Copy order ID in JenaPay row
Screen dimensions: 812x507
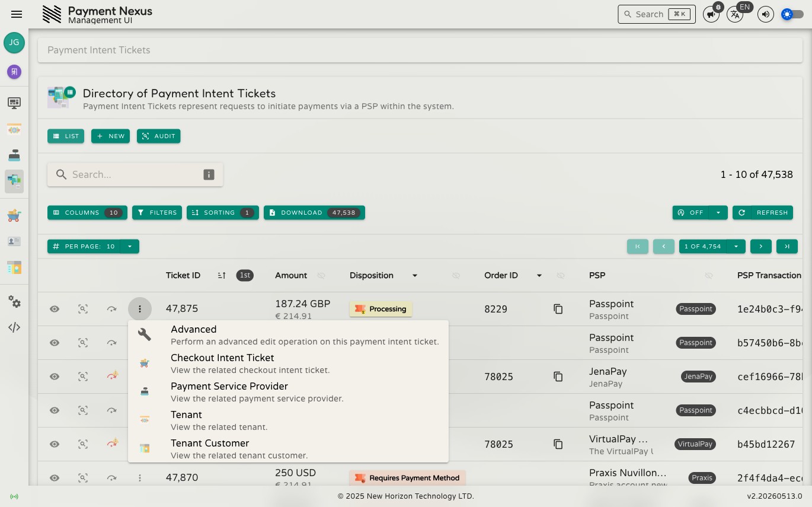pos(558,377)
